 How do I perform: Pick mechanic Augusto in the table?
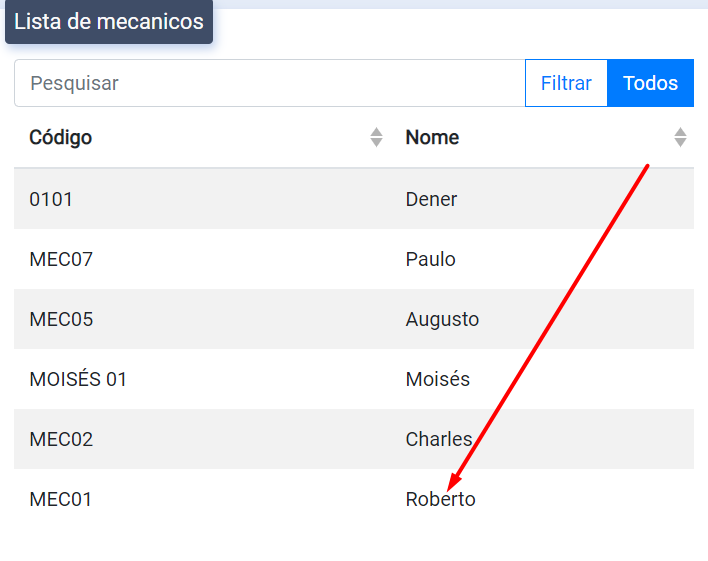click(x=442, y=319)
